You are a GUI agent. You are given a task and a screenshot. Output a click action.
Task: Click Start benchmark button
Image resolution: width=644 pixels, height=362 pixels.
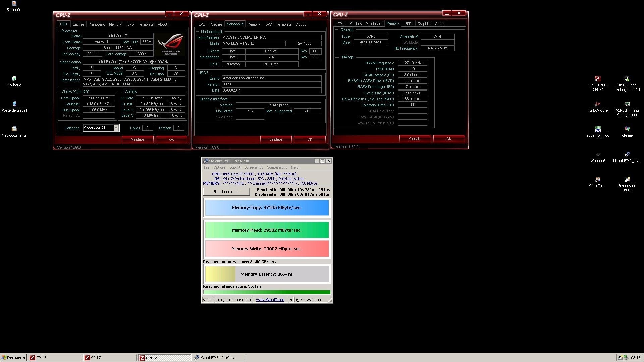point(226,192)
